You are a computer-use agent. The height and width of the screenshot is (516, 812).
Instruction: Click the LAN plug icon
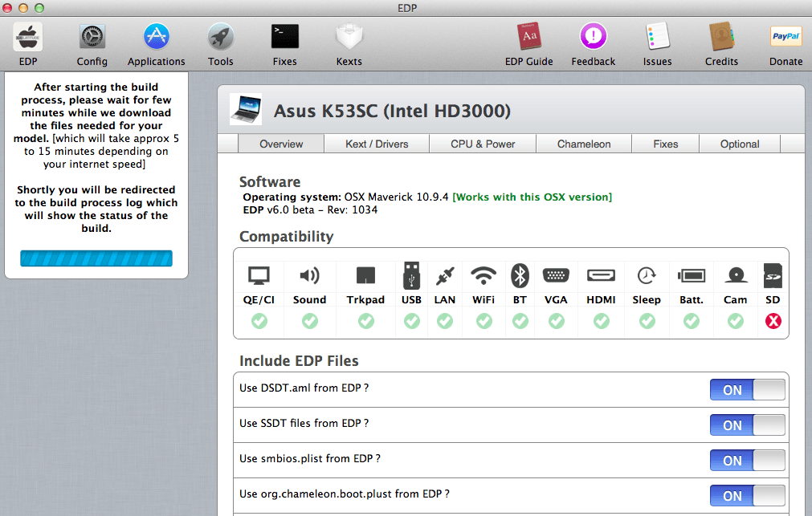pyautogui.click(x=445, y=276)
